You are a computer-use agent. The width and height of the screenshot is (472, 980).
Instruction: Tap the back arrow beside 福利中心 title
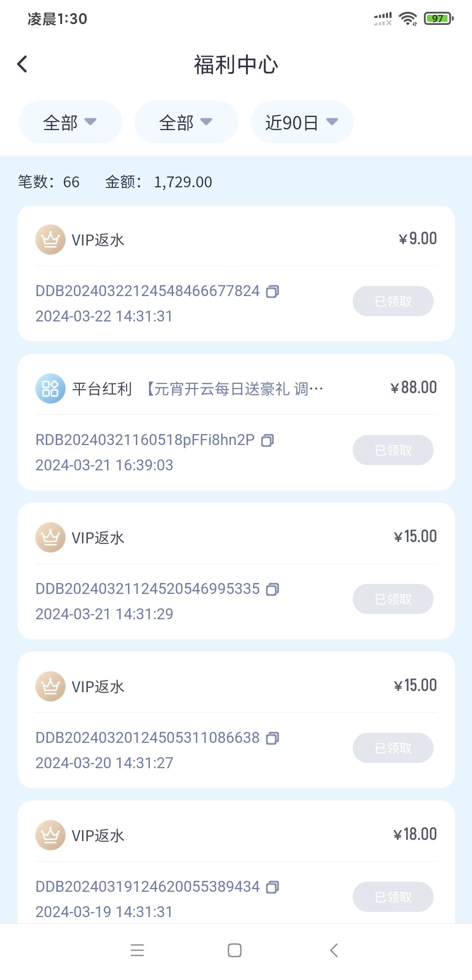[22, 64]
